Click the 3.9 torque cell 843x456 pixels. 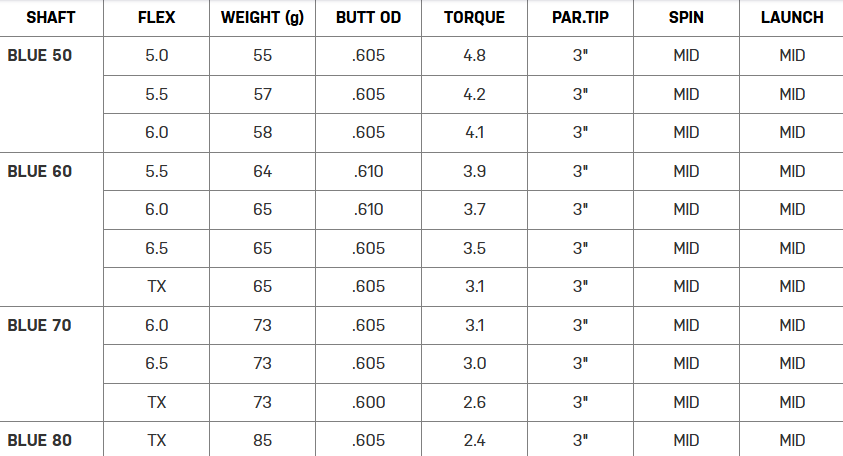[x=474, y=172]
